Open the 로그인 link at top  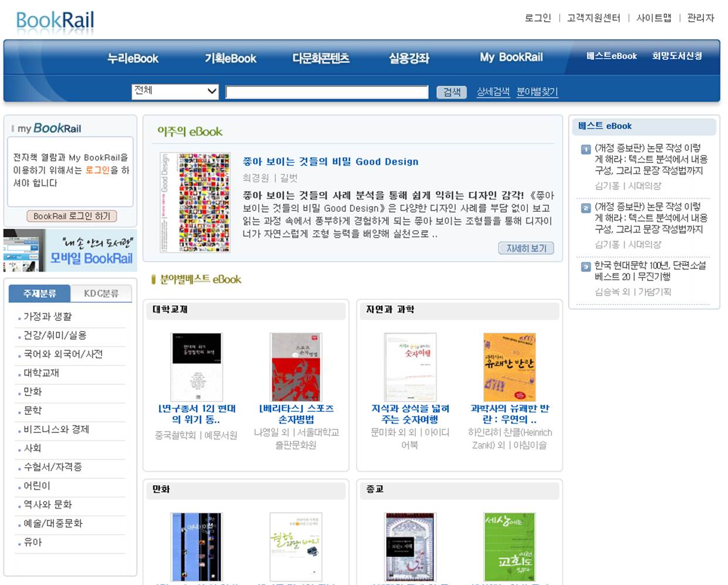point(538,18)
